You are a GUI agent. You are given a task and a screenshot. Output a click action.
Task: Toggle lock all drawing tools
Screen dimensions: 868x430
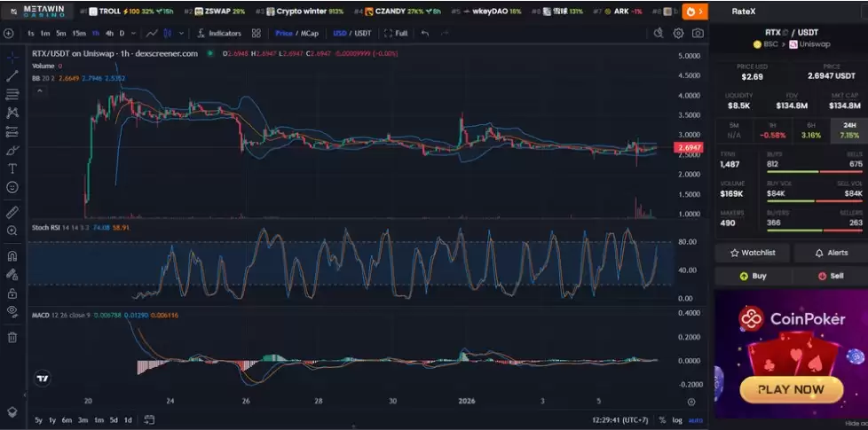(x=12, y=293)
